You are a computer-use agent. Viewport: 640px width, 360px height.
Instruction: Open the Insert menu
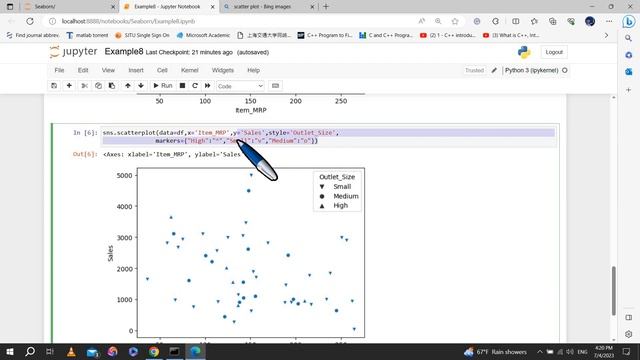coord(136,70)
